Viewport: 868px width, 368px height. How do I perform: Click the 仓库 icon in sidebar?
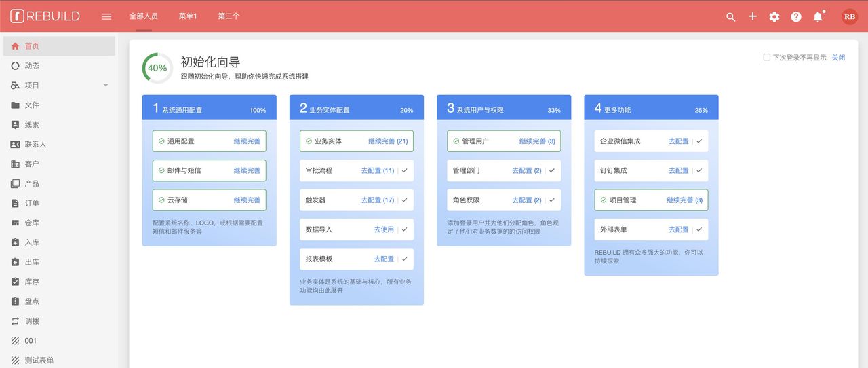click(x=16, y=223)
